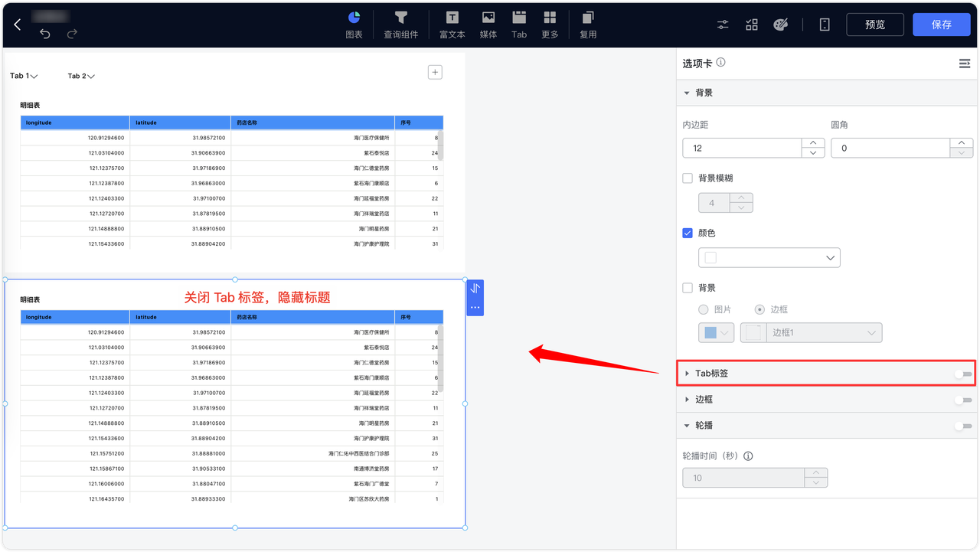This screenshot has width=980, height=552.
Task: Click the white color swatch
Action: pos(710,258)
